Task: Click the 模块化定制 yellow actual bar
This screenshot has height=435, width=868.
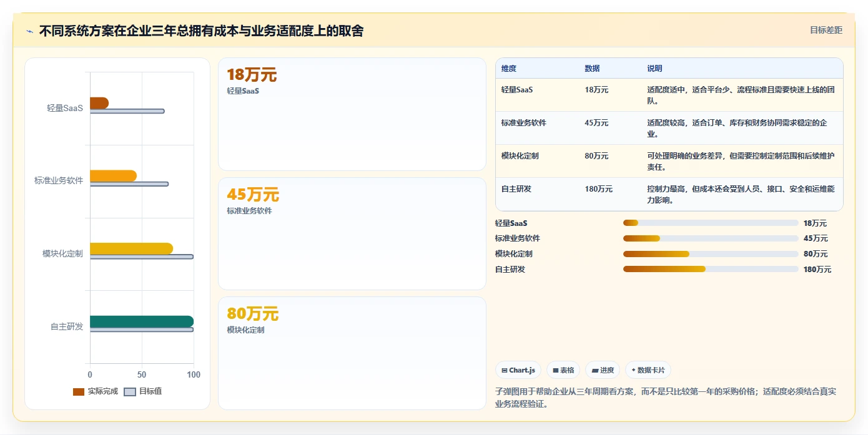Action: (131, 248)
